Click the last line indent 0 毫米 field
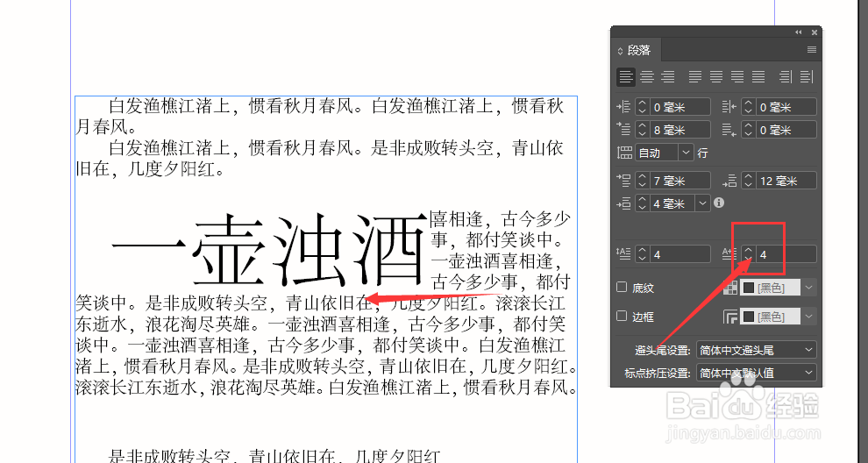Image resolution: width=868 pixels, height=463 pixels. [x=786, y=130]
